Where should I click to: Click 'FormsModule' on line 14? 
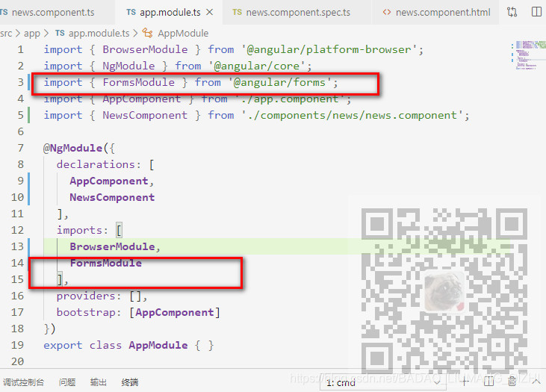[x=106, y=263]
